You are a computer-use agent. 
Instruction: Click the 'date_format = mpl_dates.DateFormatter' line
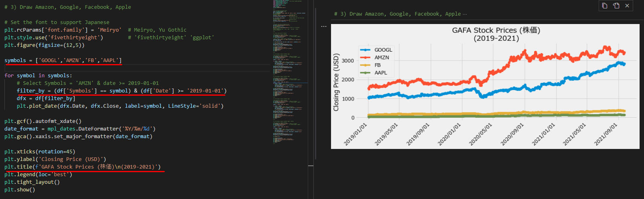point(80,129)
